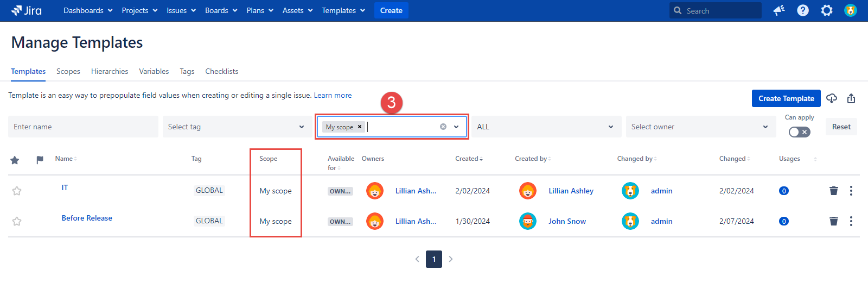Open the Select owner dropdown
The height and width of the screenshot is (282, 868).
(700, 127)
